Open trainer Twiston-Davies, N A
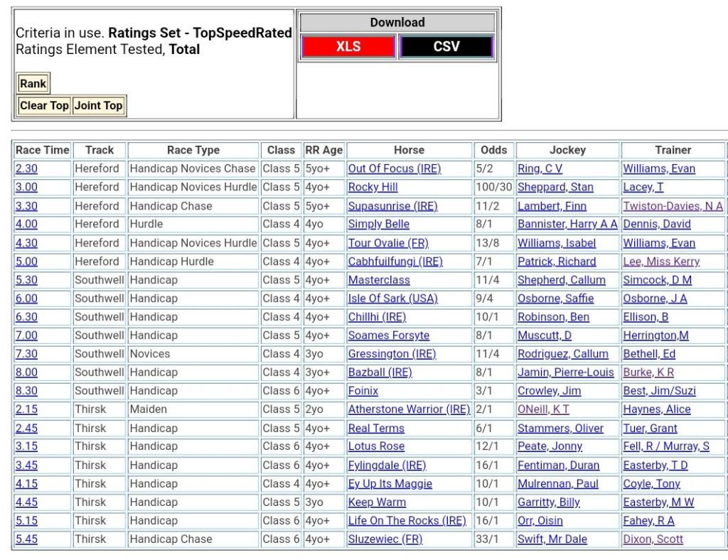The image size is (728, 560). point(673,206)
